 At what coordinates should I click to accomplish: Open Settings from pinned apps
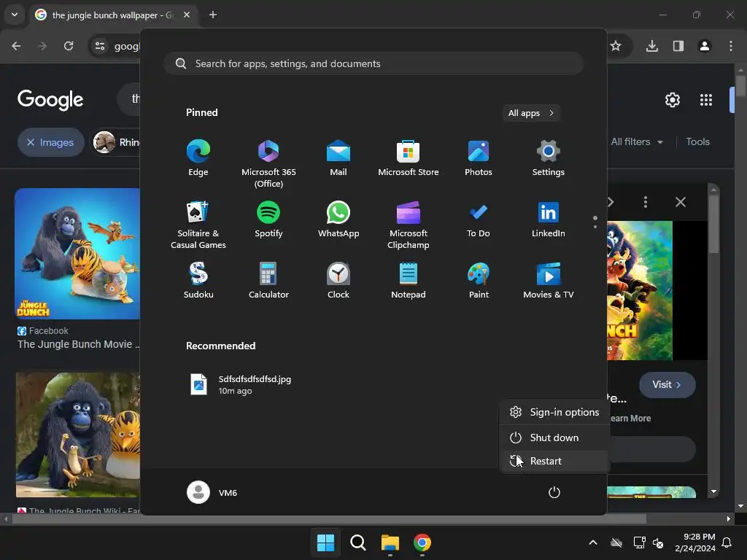pos(549,158)
